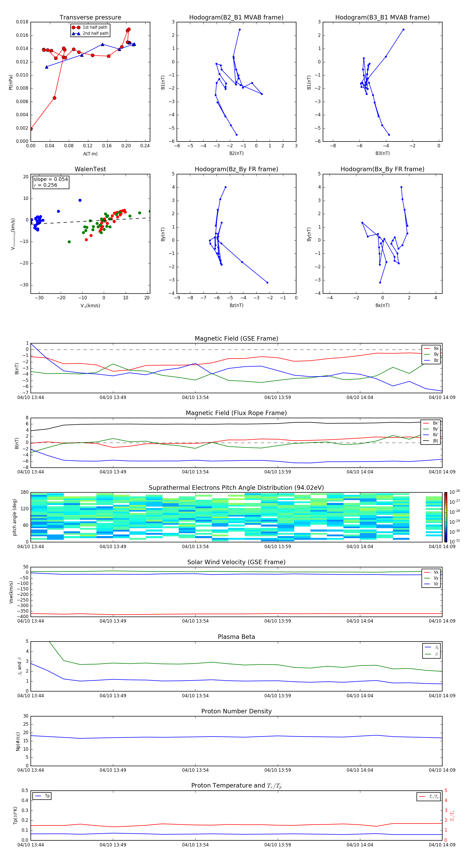Click the "Transverse pressure" plot title
Image resolution: width=473 pixels, height=868 pixels.
pyautogui.click(x=90, y=17)
